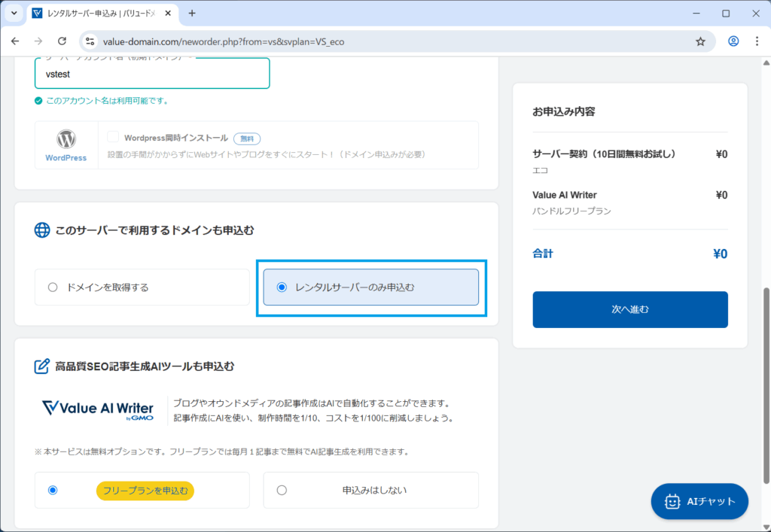The image size is (771, 532).
Task: Click the WordPress logo icon
Action: click(66, 140)
